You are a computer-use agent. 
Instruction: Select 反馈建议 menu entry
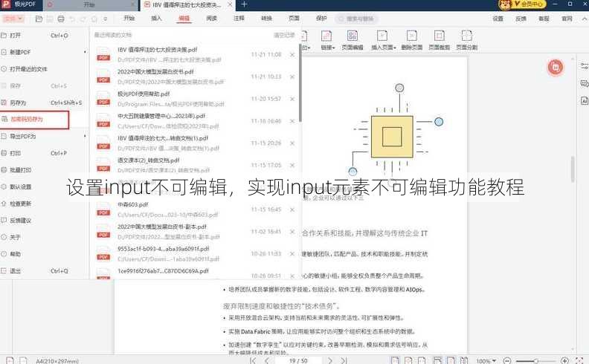(x=45, y=221)
